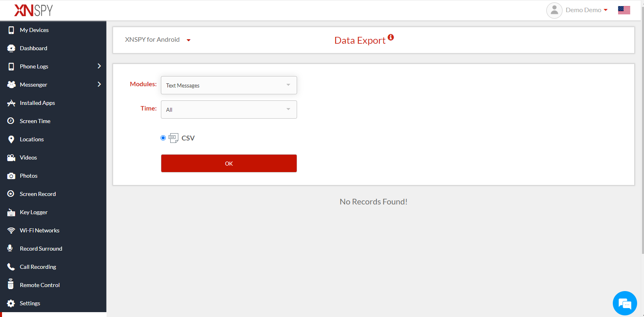Click the Screen Time clock icon
Screen dimensions: 644x317
(x=11, y=121)
